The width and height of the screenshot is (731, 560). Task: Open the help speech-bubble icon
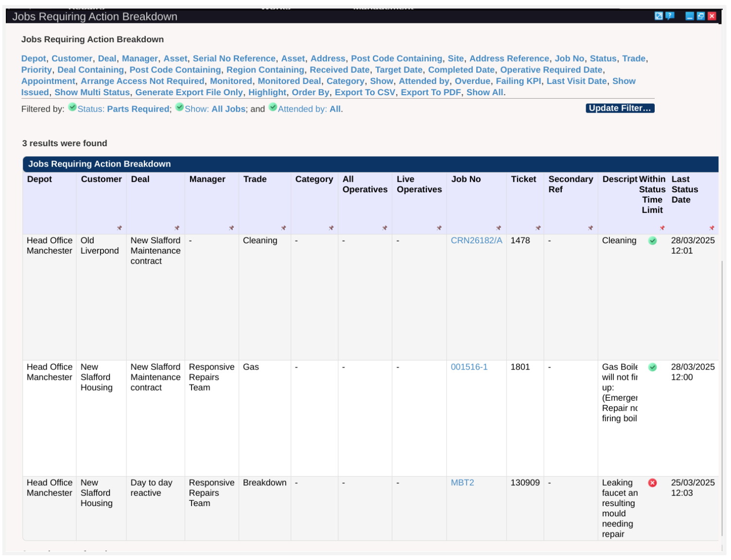point(670,16)
